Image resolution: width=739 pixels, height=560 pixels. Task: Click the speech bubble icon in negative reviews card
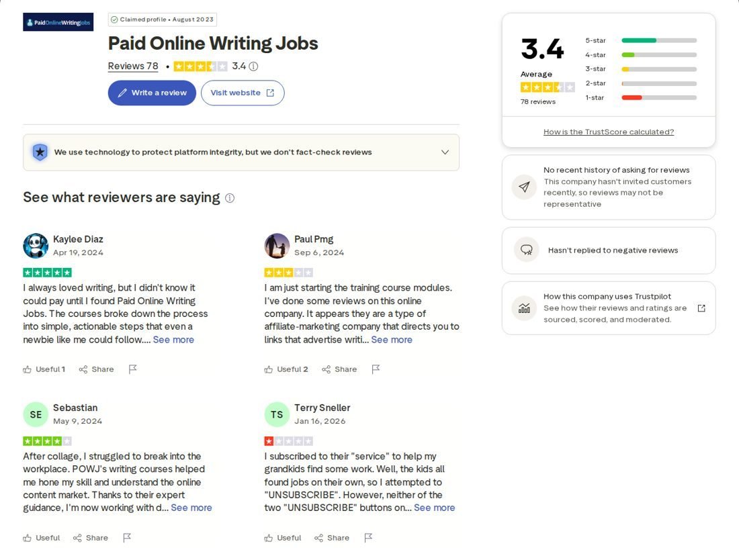coord(527,250)
